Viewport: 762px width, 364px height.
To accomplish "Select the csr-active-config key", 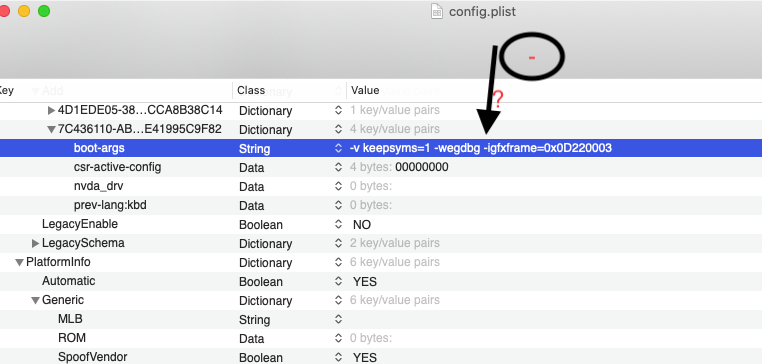I will coord(118,167).
